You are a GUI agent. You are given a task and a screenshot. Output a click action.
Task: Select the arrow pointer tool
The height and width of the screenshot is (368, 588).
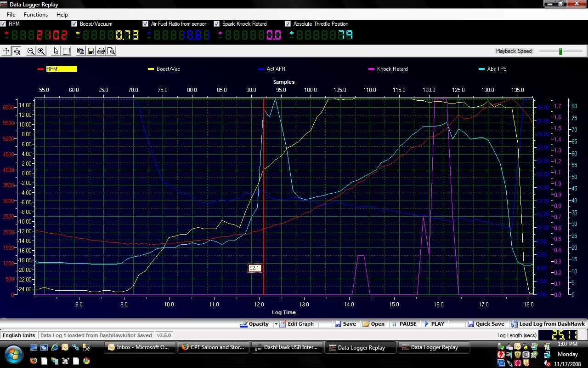[x=56, y=51]
